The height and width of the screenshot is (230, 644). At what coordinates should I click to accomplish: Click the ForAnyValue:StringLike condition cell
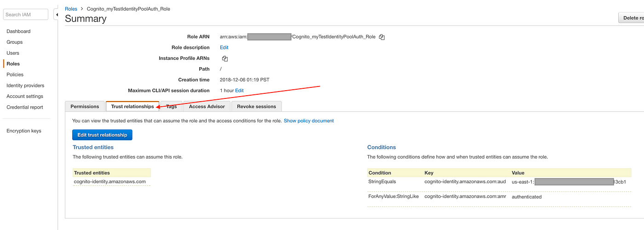393,197
